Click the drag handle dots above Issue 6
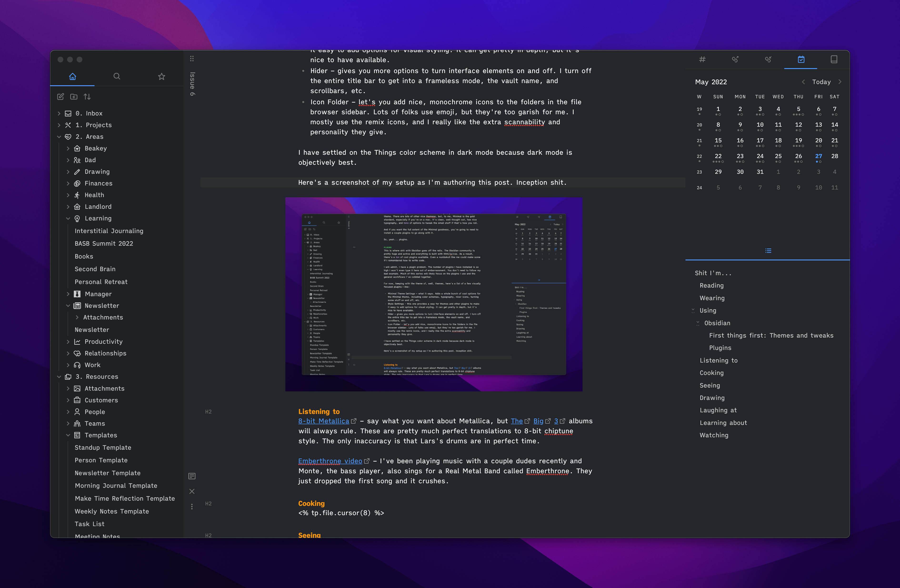Image resolution: width=900 pixels, height=588 pixels. 192,59
